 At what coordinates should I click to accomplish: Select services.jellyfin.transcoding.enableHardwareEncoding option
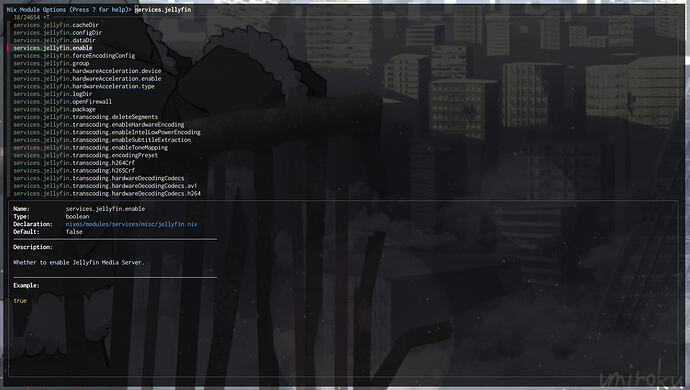pyautogui.click(x=99, y=125)
